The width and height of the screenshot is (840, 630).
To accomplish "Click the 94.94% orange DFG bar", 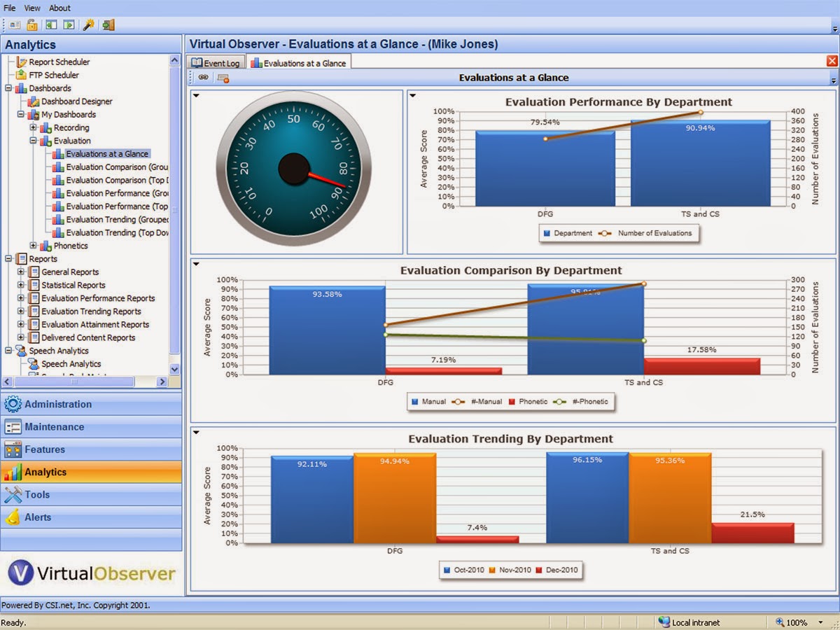I will click(x=395, y=498).
